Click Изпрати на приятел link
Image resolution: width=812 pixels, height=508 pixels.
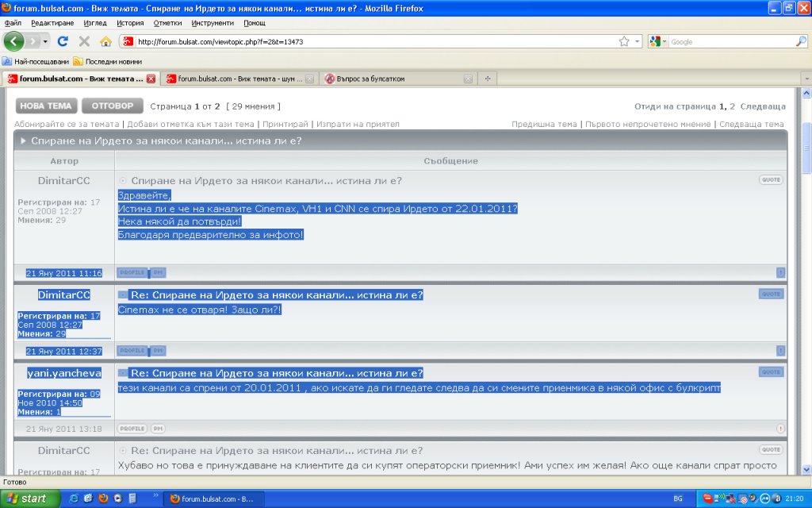click(358, 125)
